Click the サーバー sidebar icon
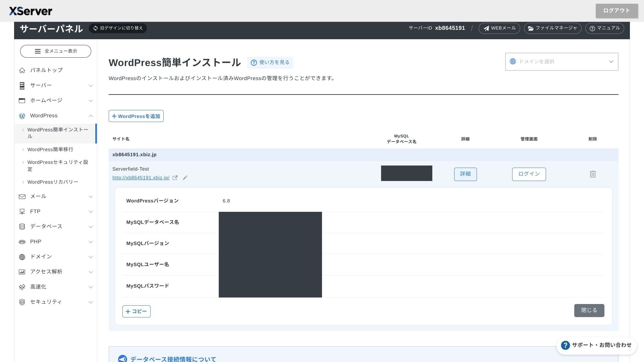 click(22, 85)
